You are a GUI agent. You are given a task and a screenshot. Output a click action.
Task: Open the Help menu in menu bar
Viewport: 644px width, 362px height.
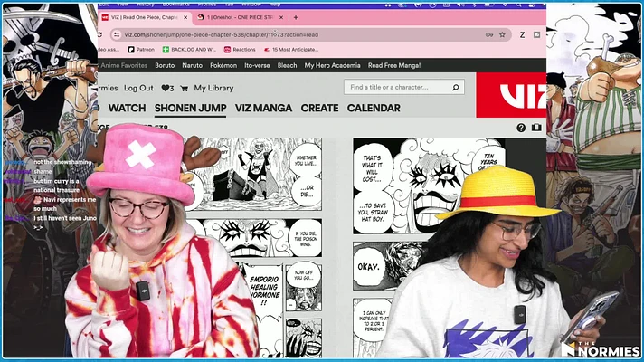pyautogui.click(x=275, y=5)
